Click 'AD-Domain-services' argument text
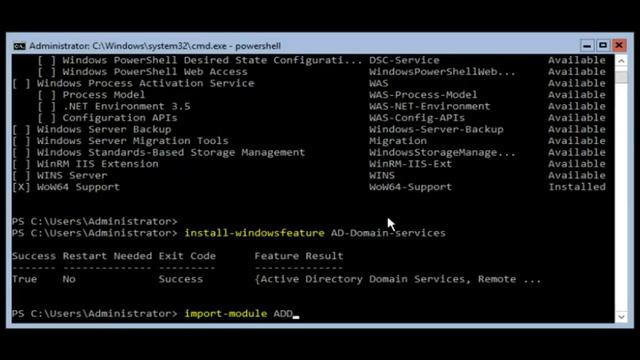Screen dimensions: 640x360 pos(388,233)
